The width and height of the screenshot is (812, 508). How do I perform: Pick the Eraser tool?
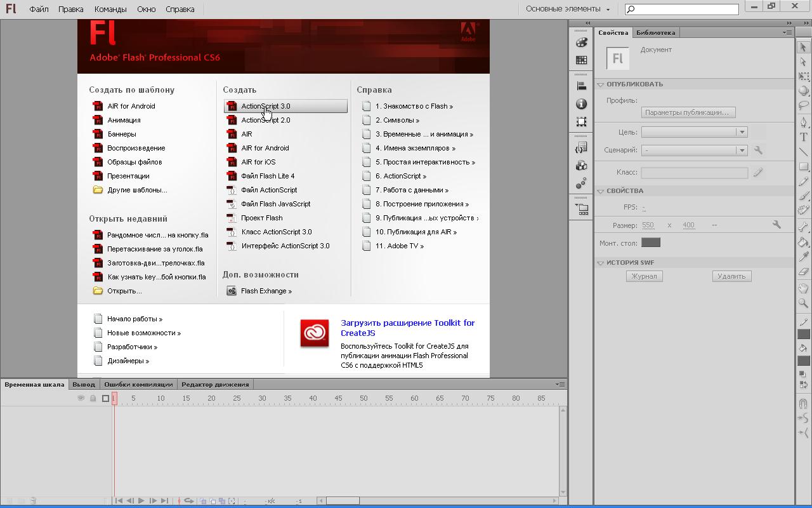point(803,272)
